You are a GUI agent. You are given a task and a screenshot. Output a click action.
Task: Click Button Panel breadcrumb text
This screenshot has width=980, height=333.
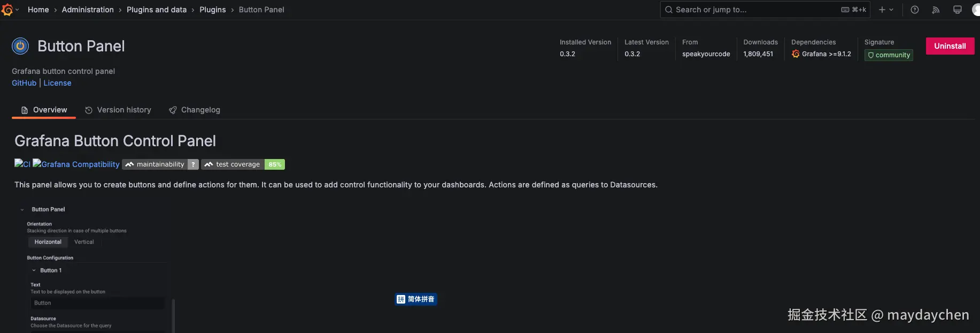point(261,10)
